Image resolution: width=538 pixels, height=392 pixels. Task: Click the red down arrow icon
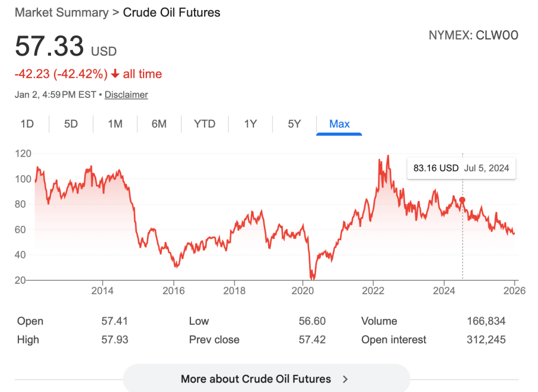tap(116, 74)
